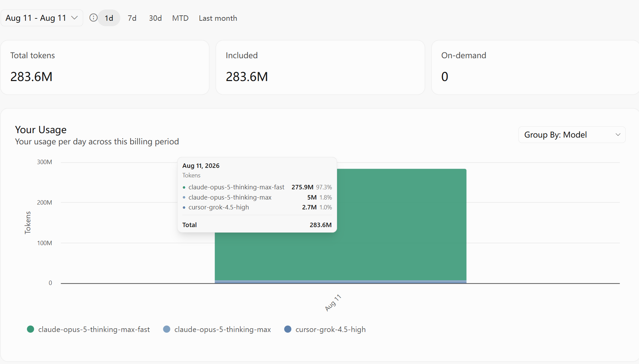Click the green Aug 11 usage bar
Screen dimensions: 639x364
[x=402, y=225]
